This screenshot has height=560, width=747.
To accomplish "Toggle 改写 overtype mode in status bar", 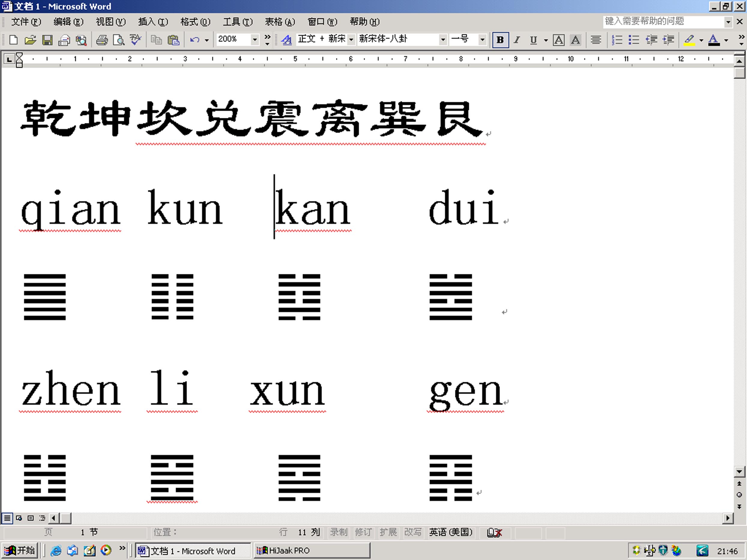I will (413, 532).
